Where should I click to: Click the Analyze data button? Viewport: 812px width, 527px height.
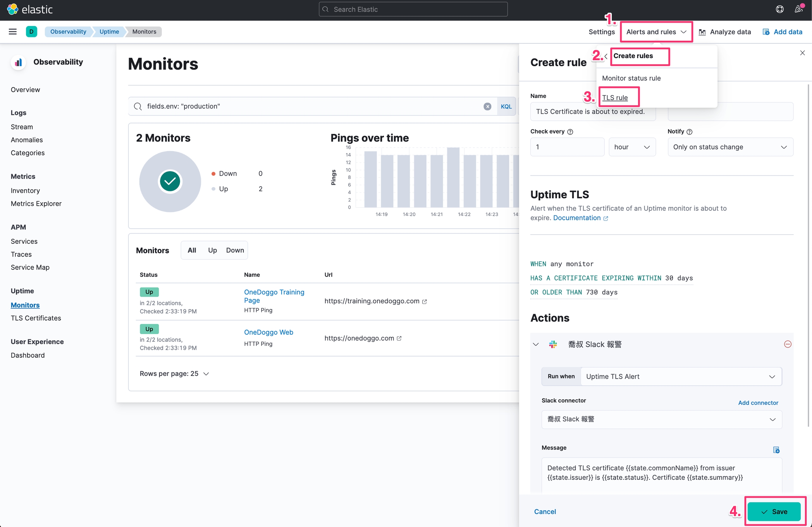725,32
